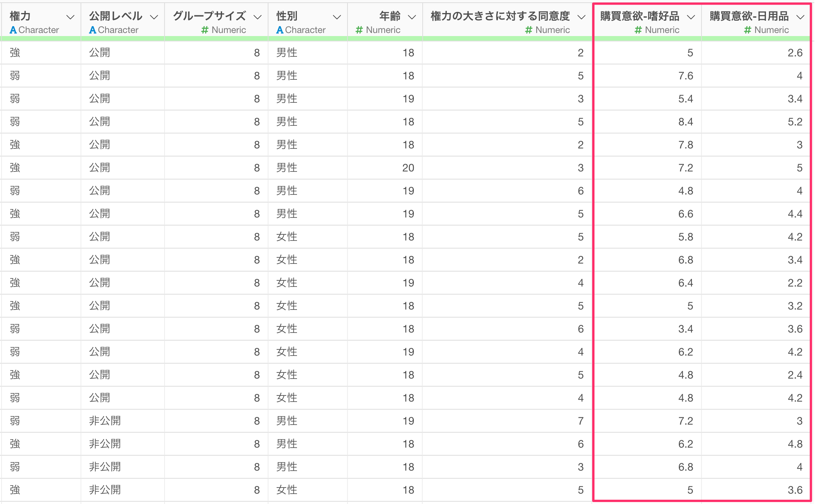The image size is (830, 504).
Task: Open the 年齢 column dropdown menu
Action: [412, 17]
